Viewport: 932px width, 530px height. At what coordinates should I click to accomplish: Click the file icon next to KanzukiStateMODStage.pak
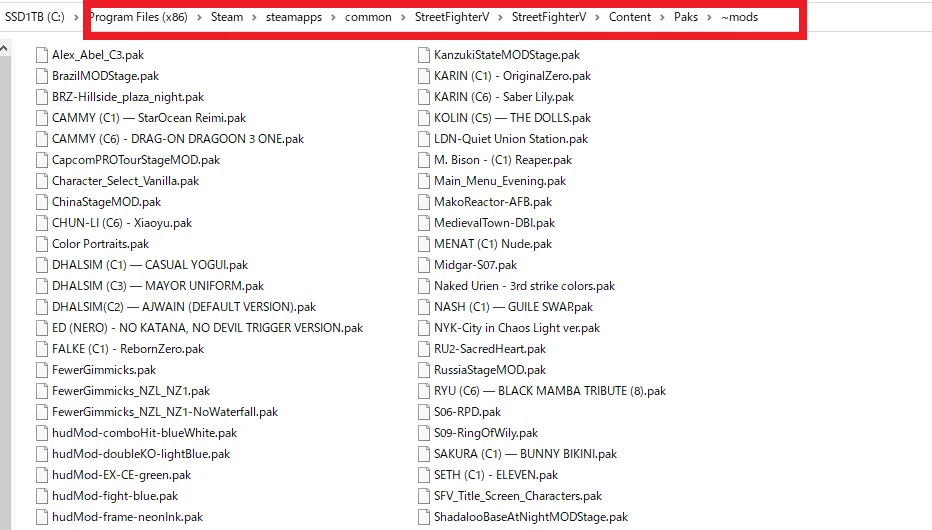(424, 55)
